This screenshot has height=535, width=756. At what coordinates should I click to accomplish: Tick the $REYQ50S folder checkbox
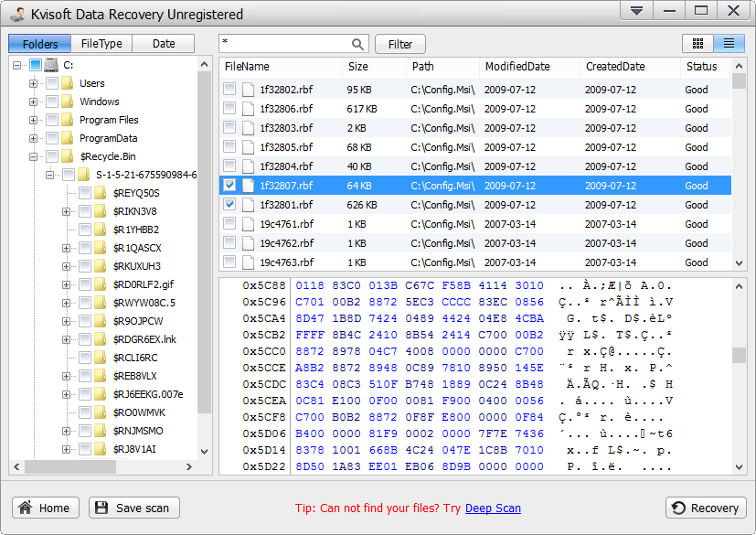85,193
